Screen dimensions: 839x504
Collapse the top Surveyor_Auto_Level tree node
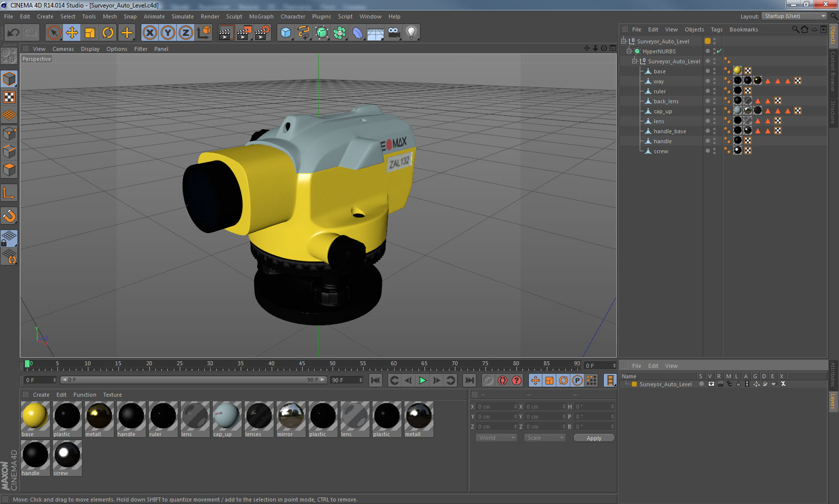tap(624, 41)
